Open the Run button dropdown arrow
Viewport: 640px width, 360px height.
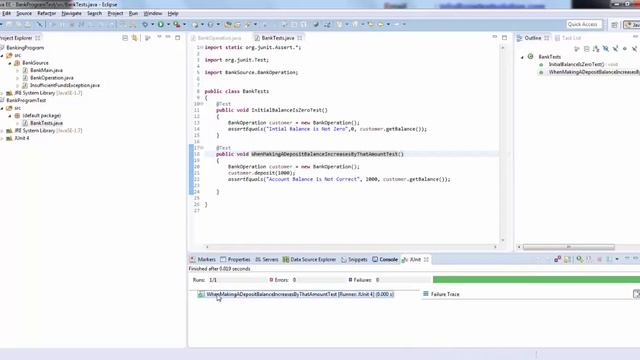168,24
